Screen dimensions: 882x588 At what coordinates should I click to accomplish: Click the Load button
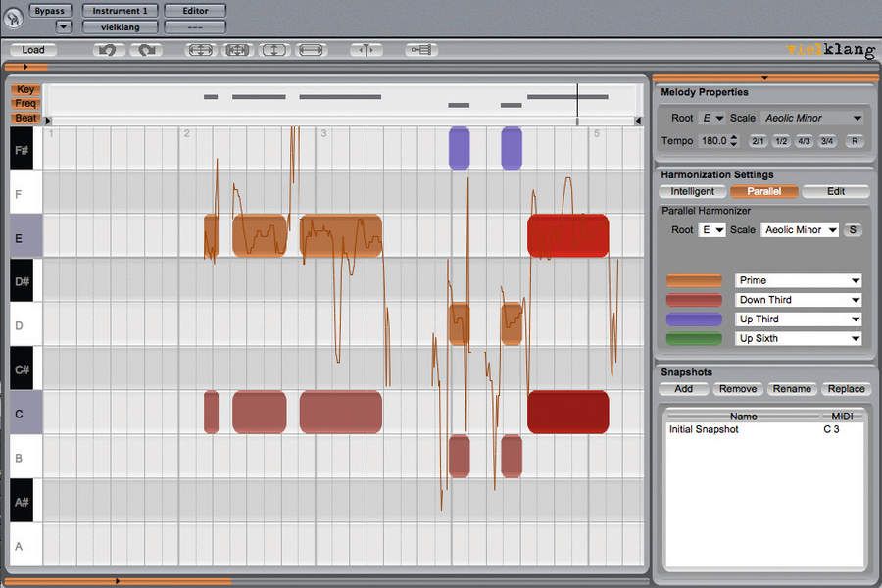click(x=33, y=50)
